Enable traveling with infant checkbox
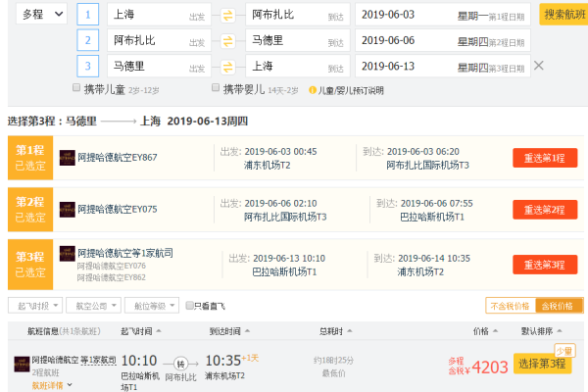 point(216,87)
